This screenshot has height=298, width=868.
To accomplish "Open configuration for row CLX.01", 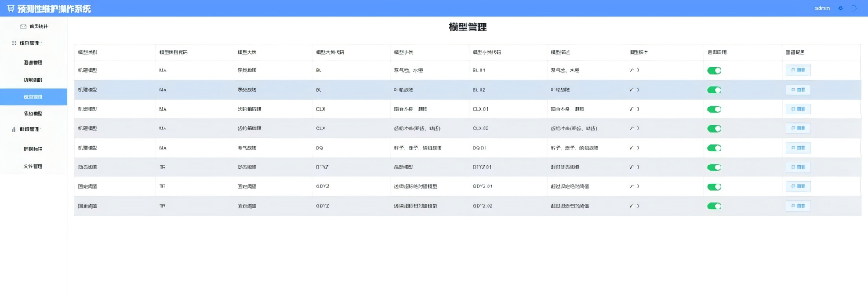I will pos(797,109).
